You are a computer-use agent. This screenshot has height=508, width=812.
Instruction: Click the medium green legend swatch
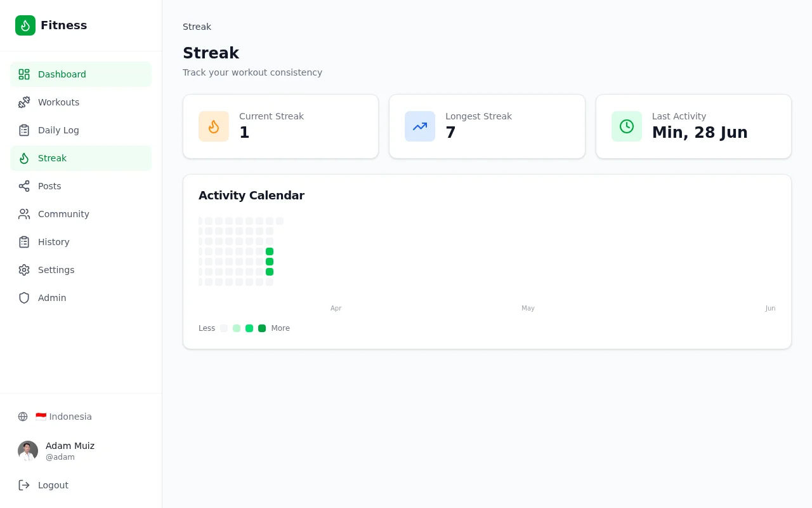[249, 328]
